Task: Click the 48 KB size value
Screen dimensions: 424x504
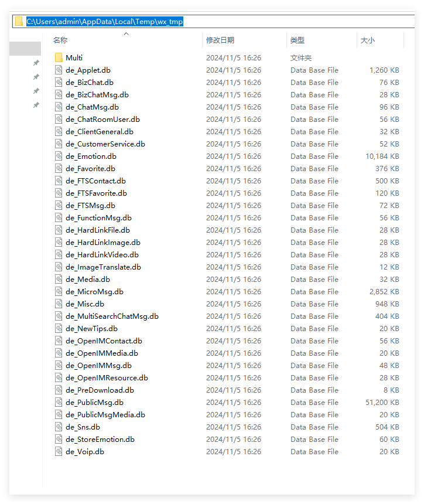Action: (x=389, y=366)
